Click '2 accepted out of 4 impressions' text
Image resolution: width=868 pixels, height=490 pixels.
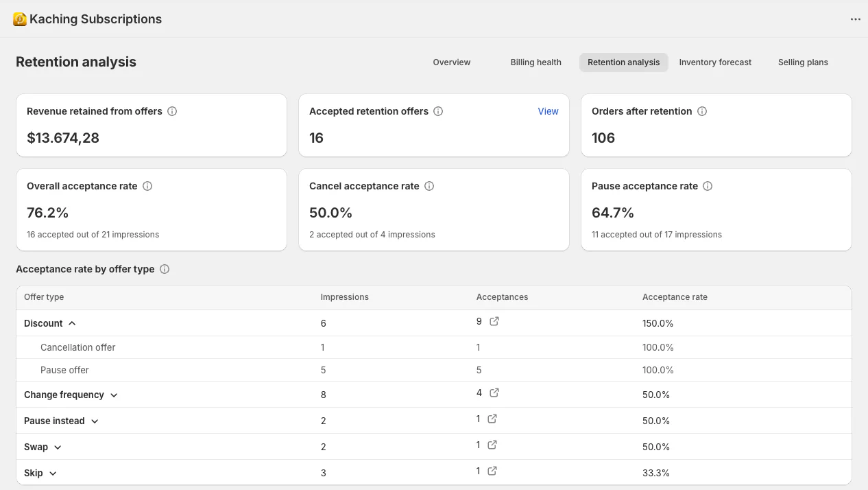372,235
